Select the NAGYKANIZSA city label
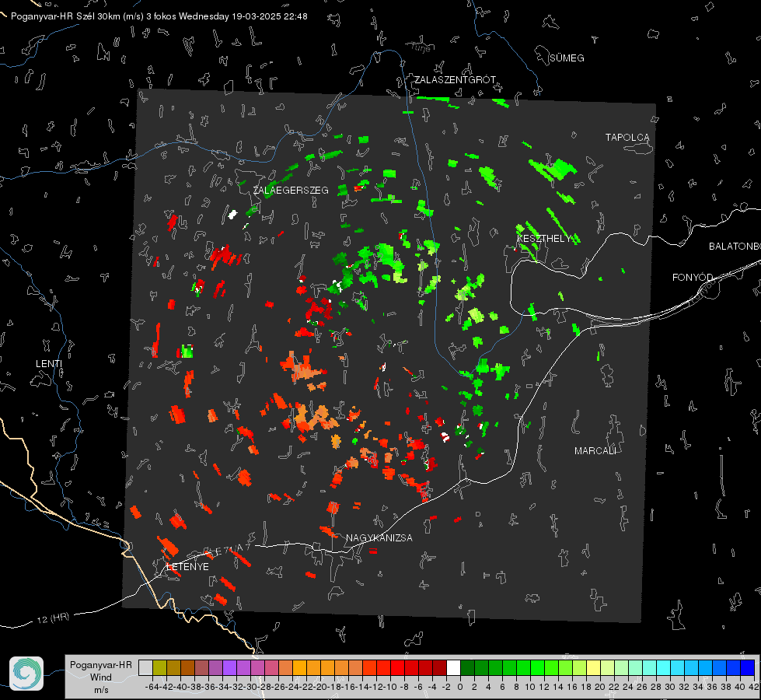 379,537
